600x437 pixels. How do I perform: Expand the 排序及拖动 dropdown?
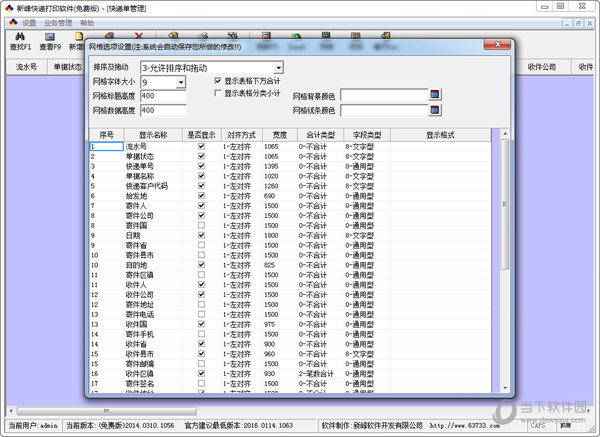coord(279,68)
